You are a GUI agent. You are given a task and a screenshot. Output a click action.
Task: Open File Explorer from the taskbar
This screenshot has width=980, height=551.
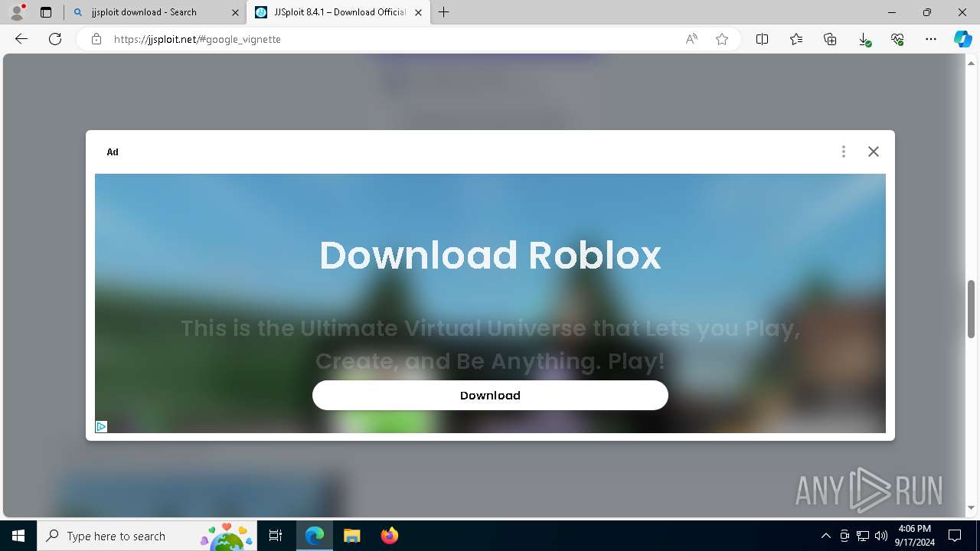coord(351,536)
